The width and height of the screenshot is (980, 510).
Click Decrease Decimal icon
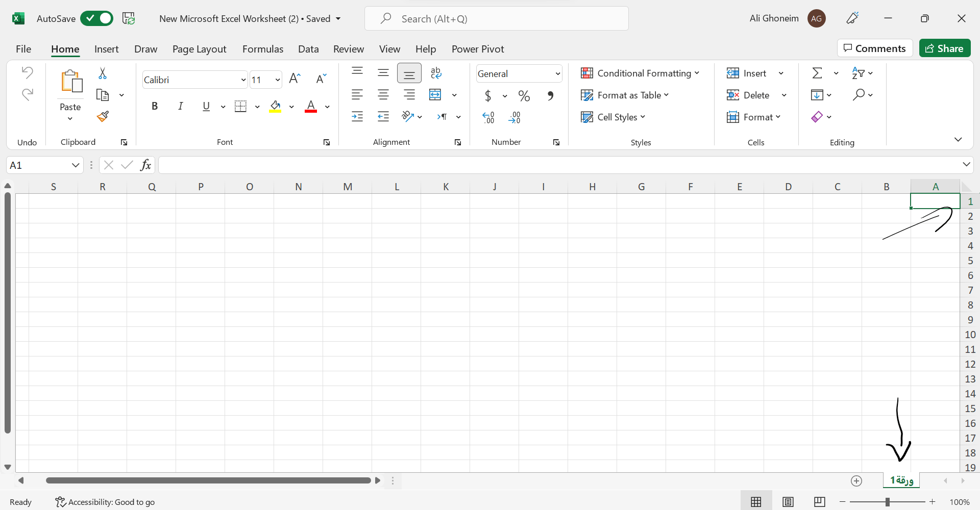514,117
